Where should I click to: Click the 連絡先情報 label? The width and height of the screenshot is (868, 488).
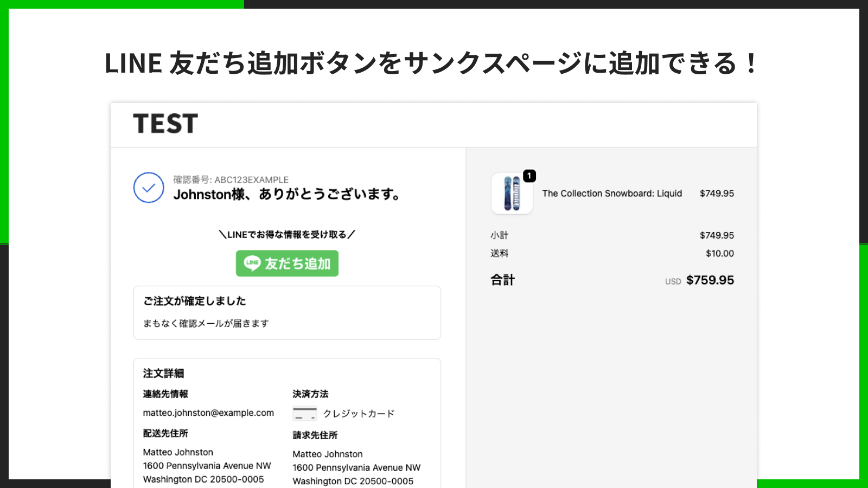coord(165,394)
